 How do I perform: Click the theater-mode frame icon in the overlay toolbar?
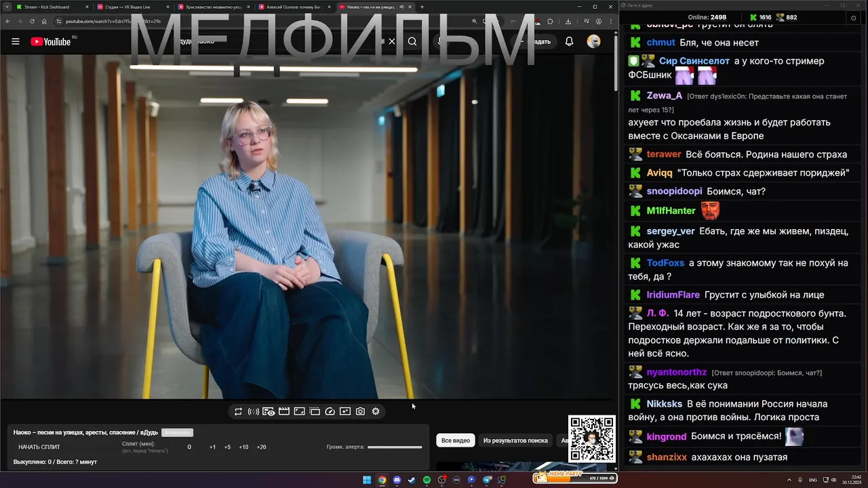pos(315,411)
